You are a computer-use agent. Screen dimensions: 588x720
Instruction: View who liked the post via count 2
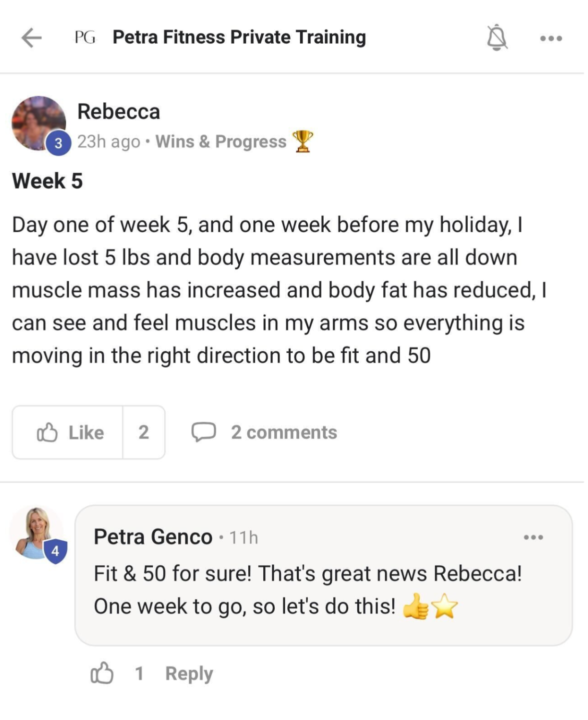(143, 432)
